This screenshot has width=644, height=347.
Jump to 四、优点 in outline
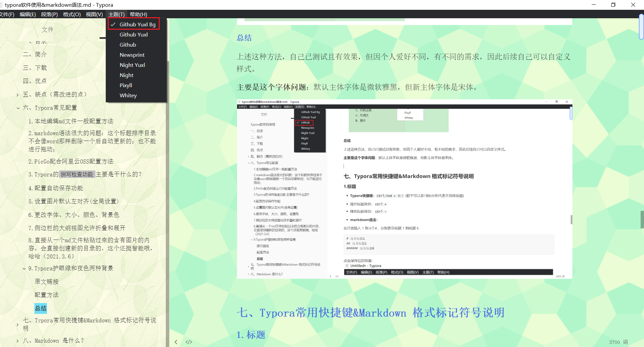coord(35,81)
